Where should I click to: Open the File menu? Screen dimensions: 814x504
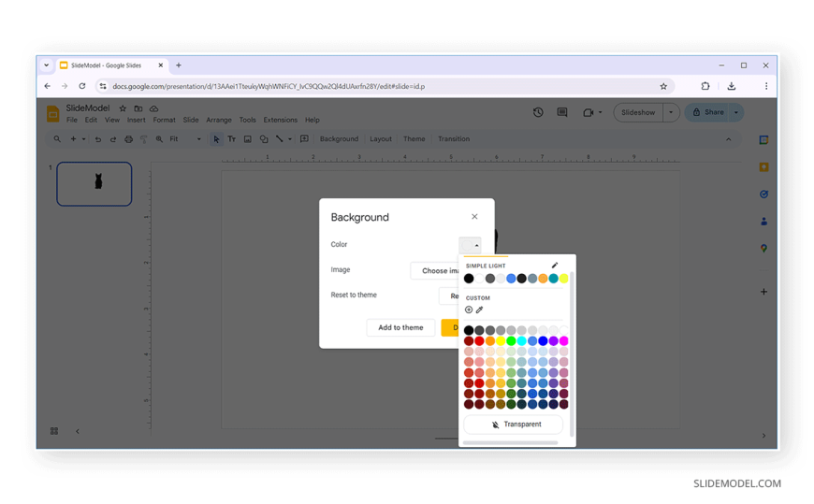pos(72,120)
